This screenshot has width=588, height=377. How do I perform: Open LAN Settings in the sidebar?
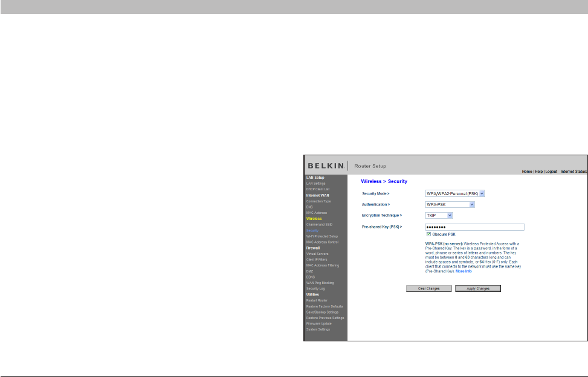click(315, 184)
